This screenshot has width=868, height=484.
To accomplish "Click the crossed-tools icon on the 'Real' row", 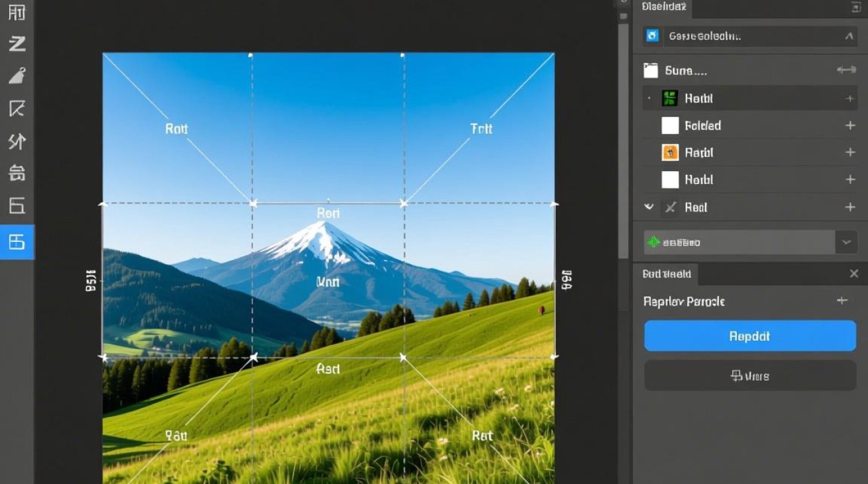I will tap(670, 207).
